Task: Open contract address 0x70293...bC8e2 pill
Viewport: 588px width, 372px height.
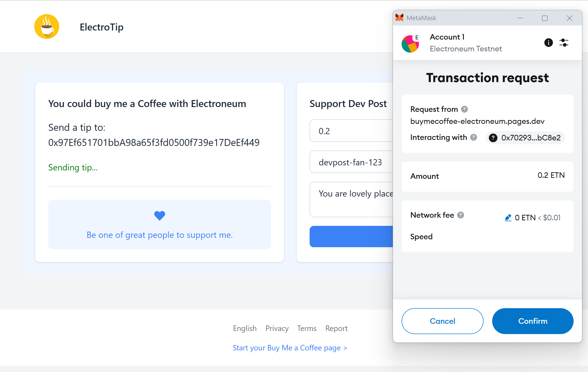Action: click(525, 138)
